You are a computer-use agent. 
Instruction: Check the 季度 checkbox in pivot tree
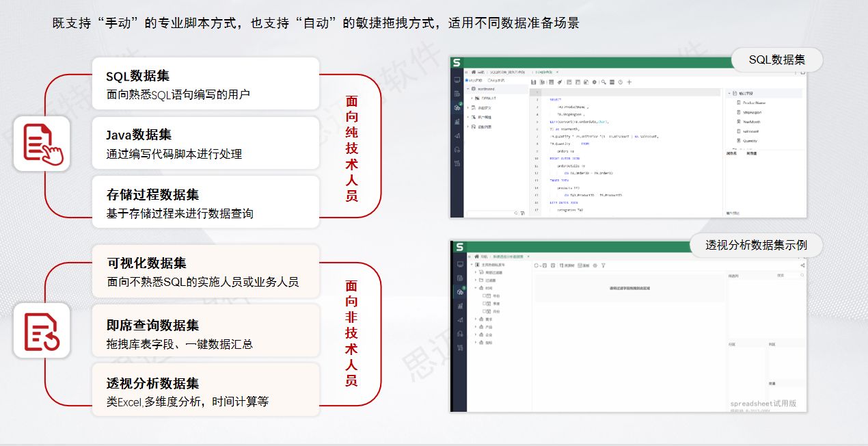484,304
